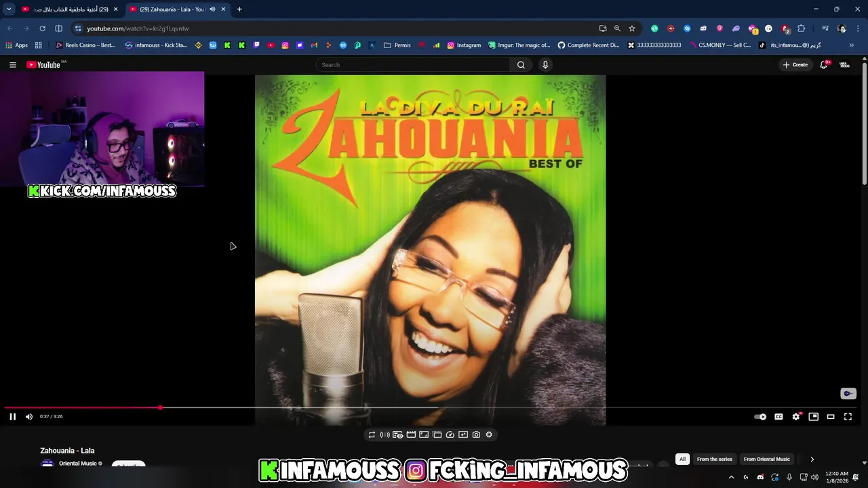Open the Apps bookmarks shortcut
Screen dimensions: 868x488
(x=17, y=45)
